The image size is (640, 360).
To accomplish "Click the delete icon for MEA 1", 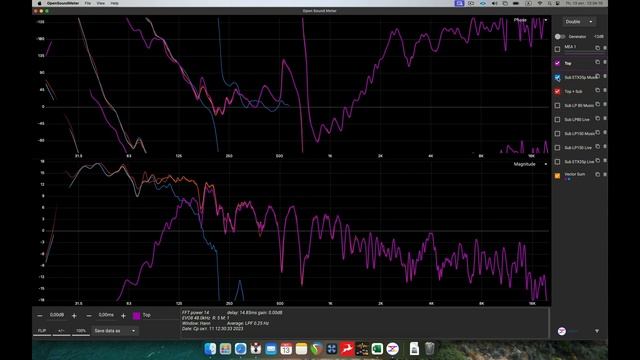I will 605,48.
